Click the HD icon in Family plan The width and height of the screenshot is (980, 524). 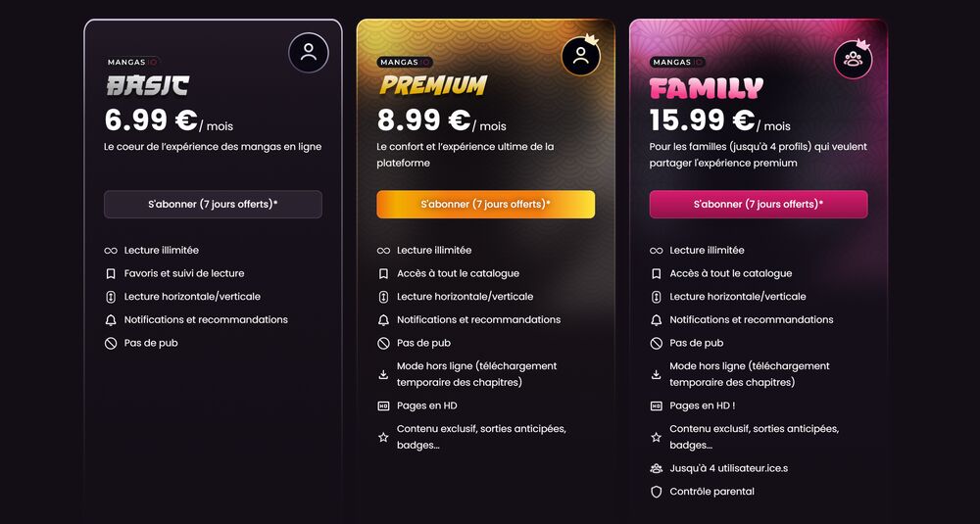click(x=657, y=405)
